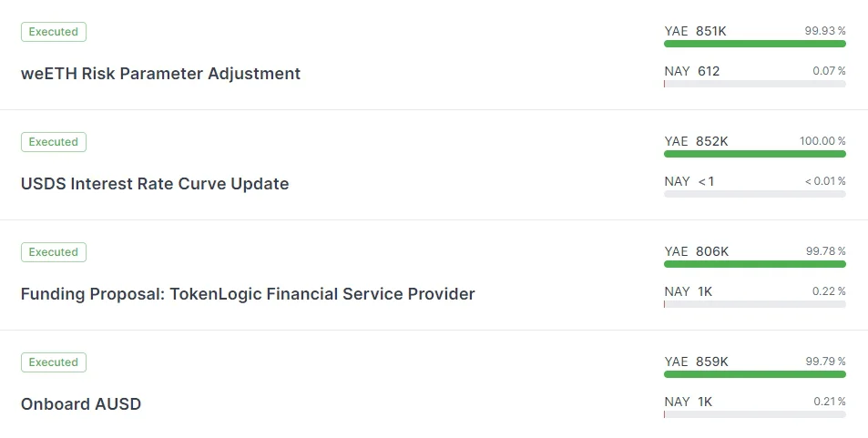Click Executed badge above weETH Risk Parameter
This screenshot has width=868, height=438.
click(x=54, y=32)
